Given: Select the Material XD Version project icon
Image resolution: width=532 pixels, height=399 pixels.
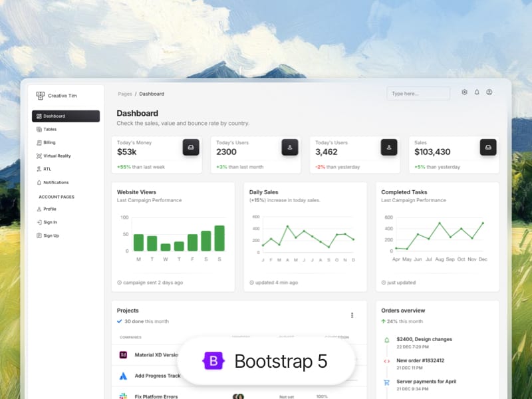Looking at the screenshot, I should [122, 355].
